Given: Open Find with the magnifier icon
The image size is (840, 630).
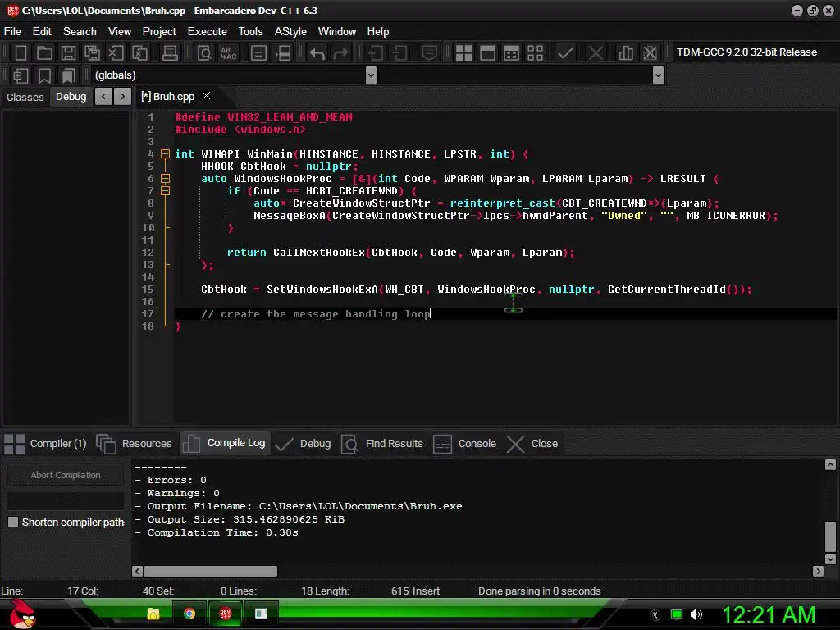Looking at the screenshot, I should click(x=204, y=52).
